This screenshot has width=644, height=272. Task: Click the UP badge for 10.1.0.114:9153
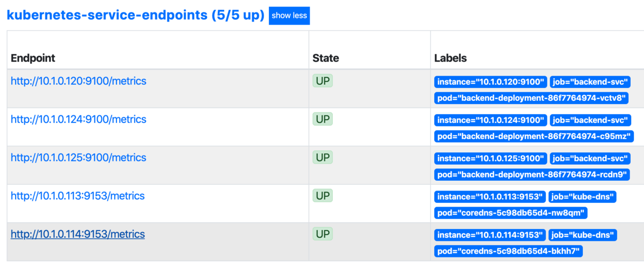click(x=323, y=234)
